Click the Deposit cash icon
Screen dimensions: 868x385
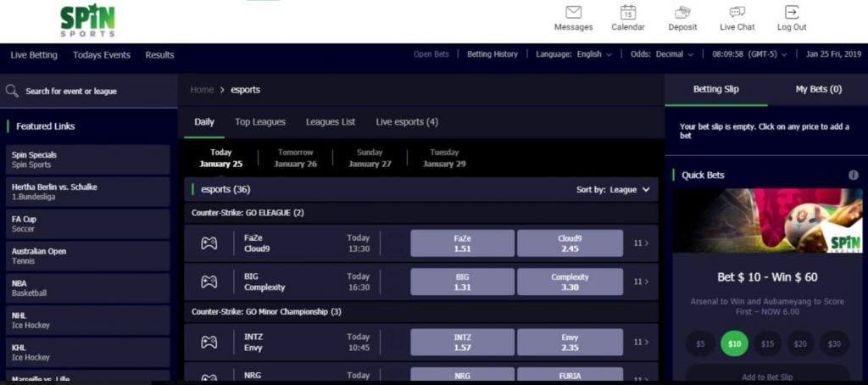[x=682, y=12]
